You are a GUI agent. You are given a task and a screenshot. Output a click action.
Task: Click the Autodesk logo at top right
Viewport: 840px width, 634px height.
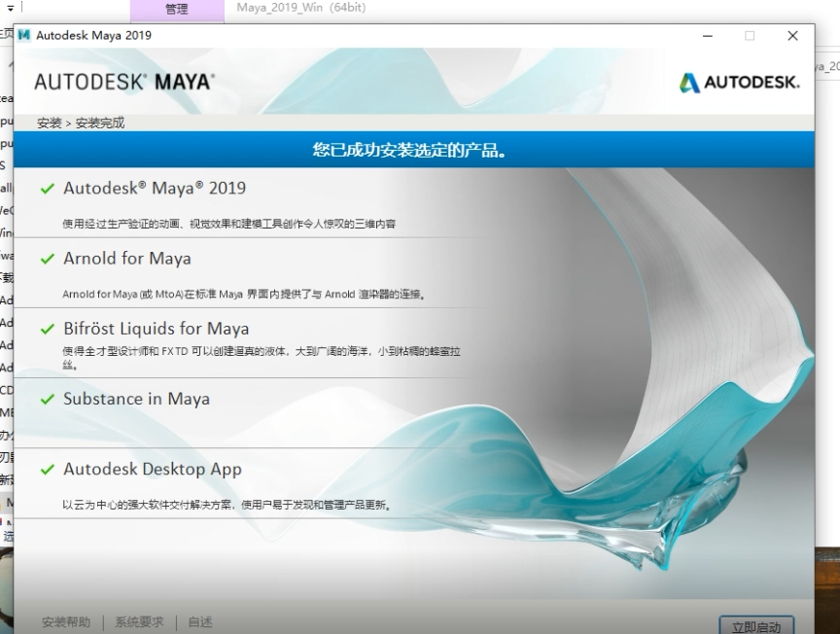tap(739, 82)
